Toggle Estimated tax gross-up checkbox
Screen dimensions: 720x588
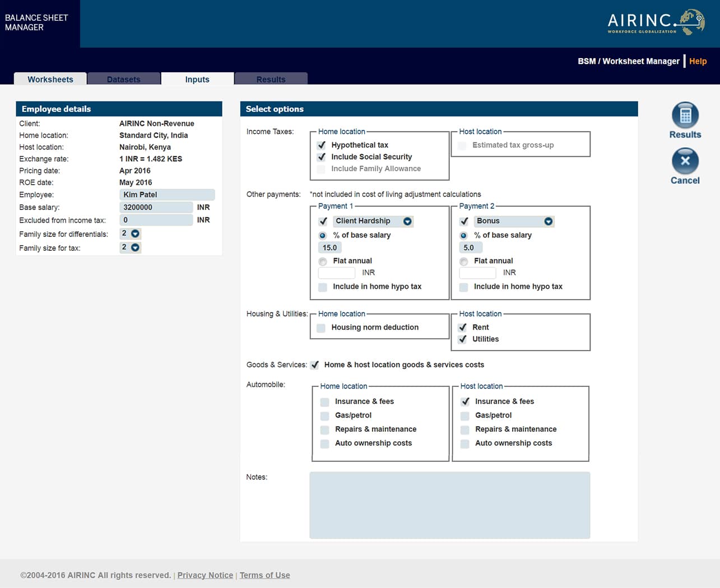[x=462, y=145]
